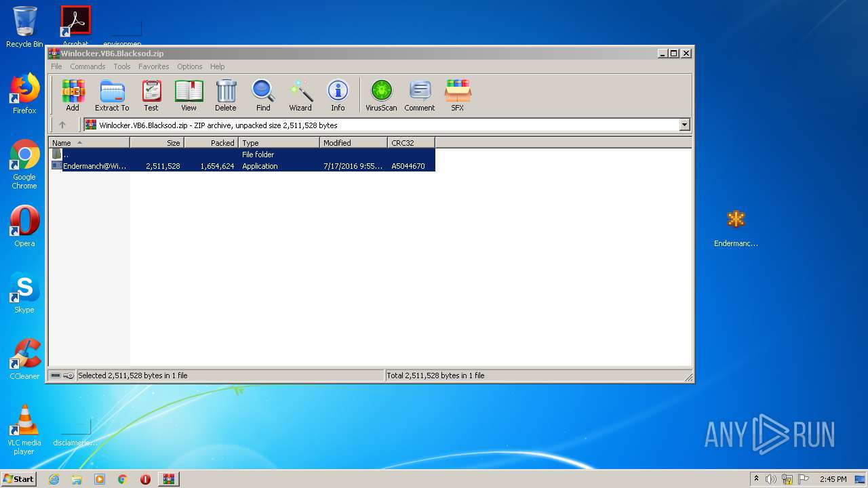Open the Favorites menu
This screenshot has width=868, height=488.
click(154, 66)
